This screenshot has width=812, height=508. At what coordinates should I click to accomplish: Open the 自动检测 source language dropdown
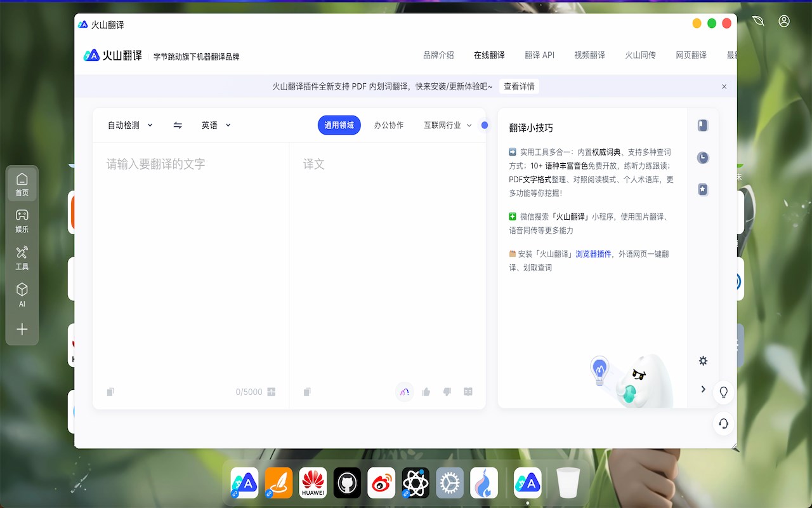pyautogui.click(x=130, y=126)
